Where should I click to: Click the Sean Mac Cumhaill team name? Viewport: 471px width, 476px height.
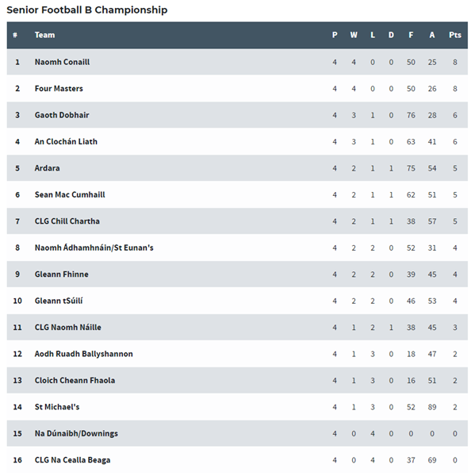tap(70, 194)
